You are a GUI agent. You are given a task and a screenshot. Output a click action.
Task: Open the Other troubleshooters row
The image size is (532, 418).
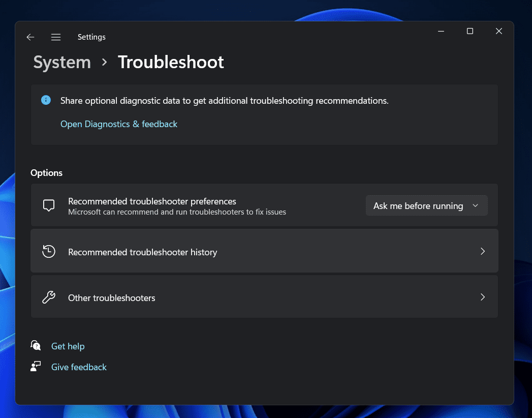tap(264, 297)
